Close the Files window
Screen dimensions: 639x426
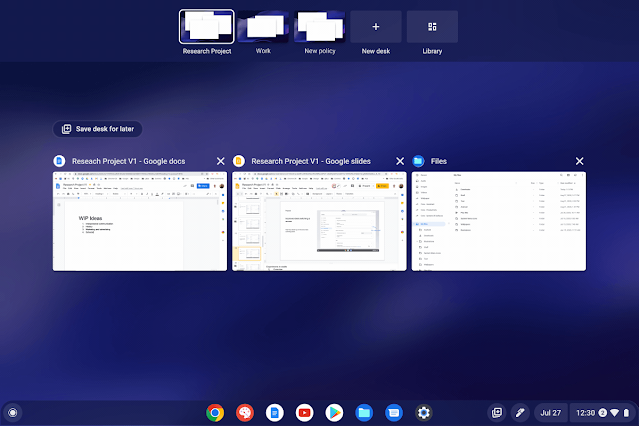click(x=580, y=161)
